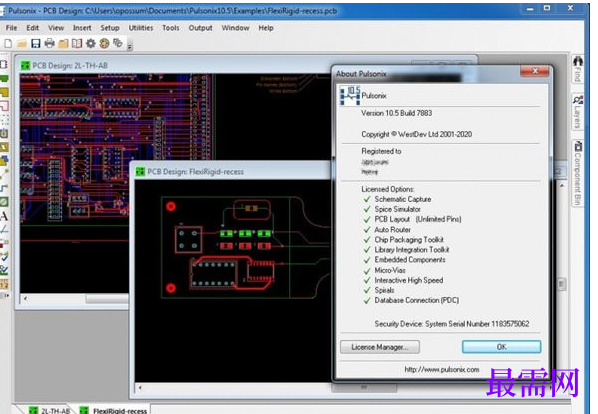The image size is (598, 414).
Task: Switch to the FlexiRigid-recess document tab
Action: 114,411
